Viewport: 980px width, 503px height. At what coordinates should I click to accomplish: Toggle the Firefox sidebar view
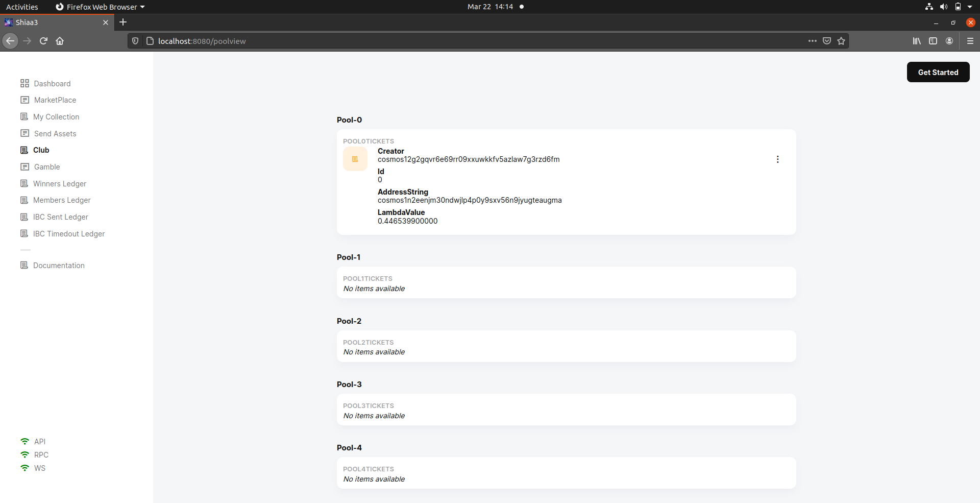pyautogui.click(x=933, y=41)
